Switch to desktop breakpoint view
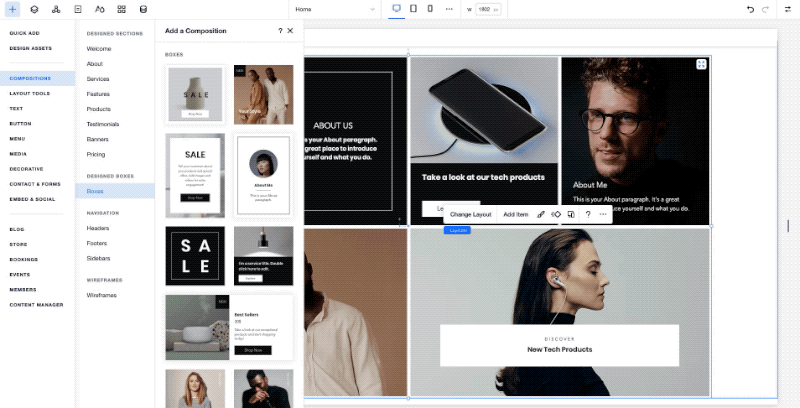 396,9
